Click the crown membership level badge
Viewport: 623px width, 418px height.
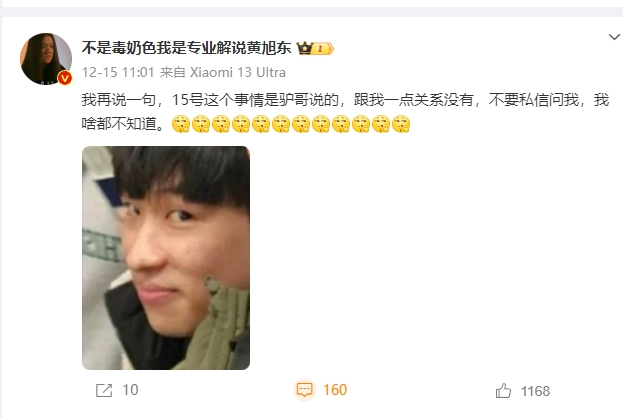[315, 48]
